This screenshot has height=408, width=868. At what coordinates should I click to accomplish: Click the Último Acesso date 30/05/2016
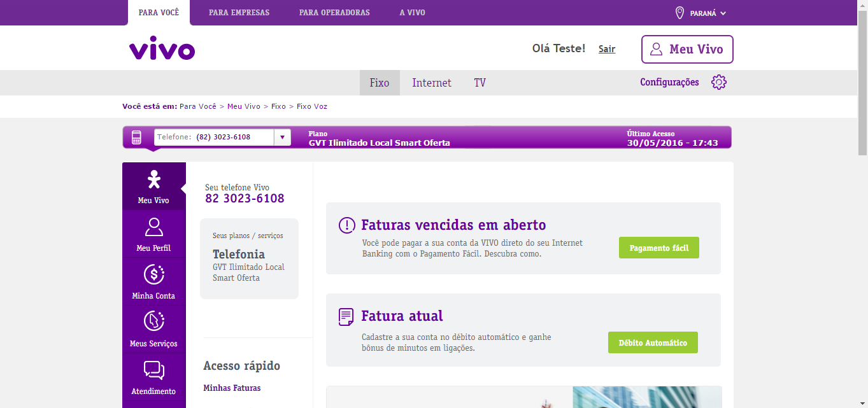click(672, 143)
